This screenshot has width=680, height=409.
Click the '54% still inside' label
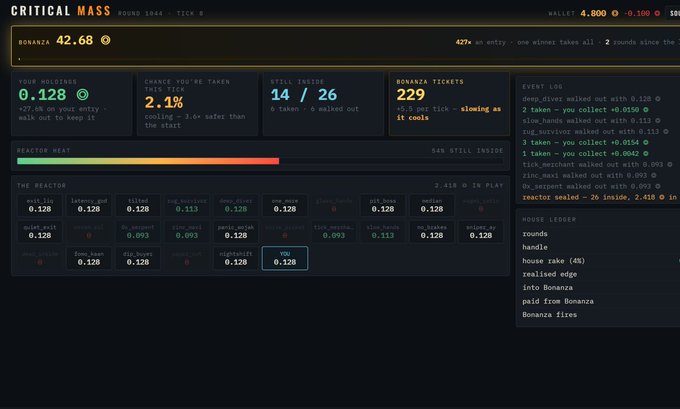click(468, 151)
